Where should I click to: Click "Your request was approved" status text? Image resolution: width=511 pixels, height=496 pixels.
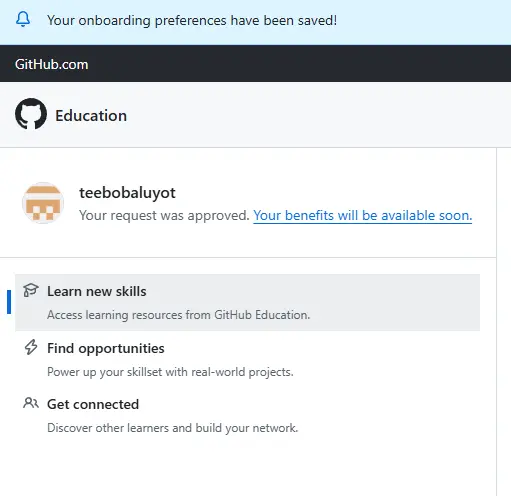click(x=164, y=215)
